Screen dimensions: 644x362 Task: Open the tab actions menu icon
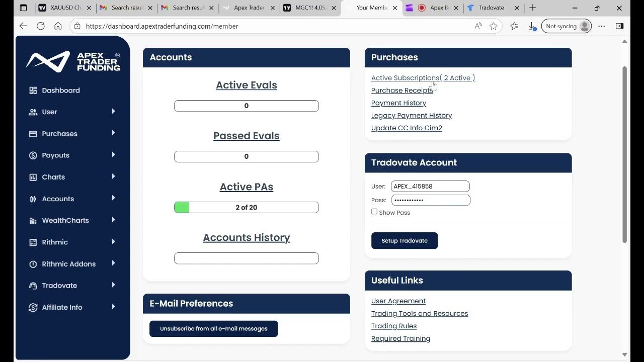(x=23, y=8)
